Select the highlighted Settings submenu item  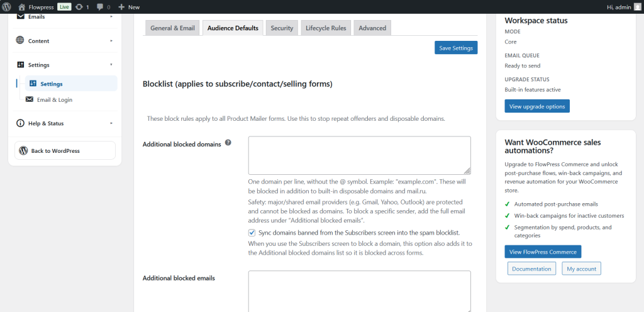71,83
